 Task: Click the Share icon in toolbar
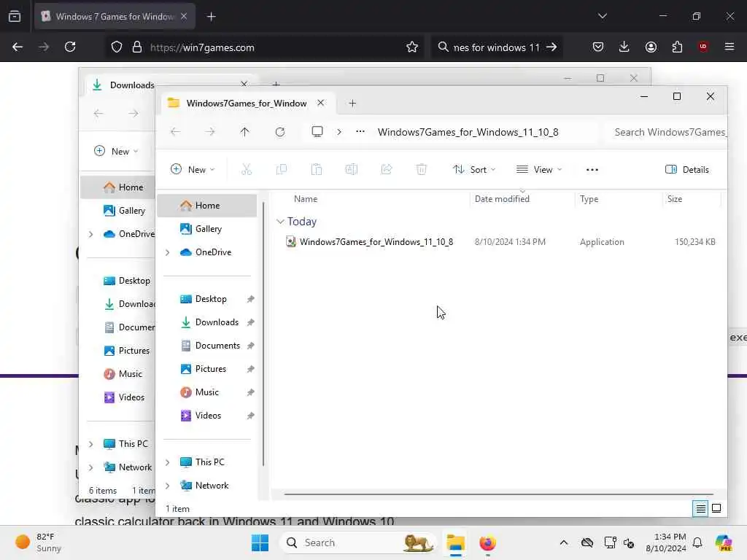pos(387,169)
